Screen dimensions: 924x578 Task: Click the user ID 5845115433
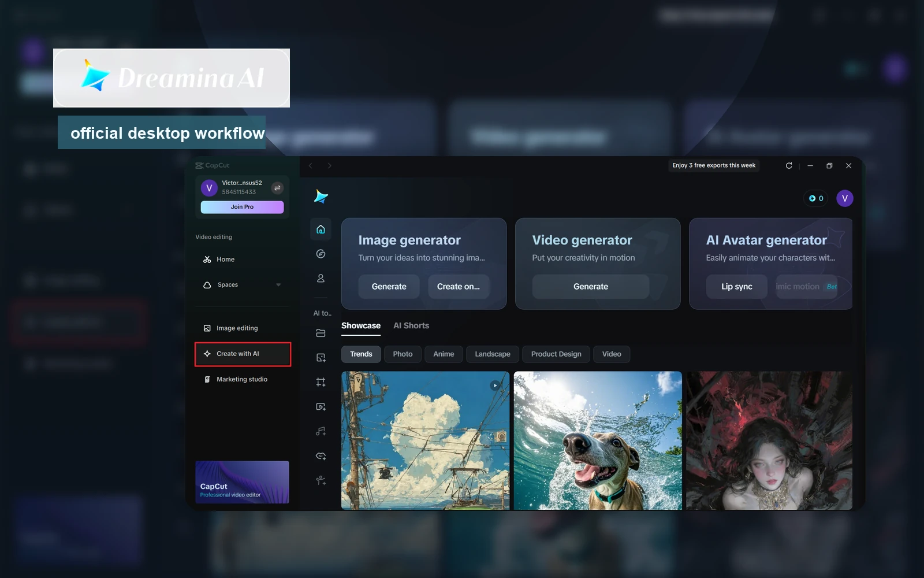[239, 192]
